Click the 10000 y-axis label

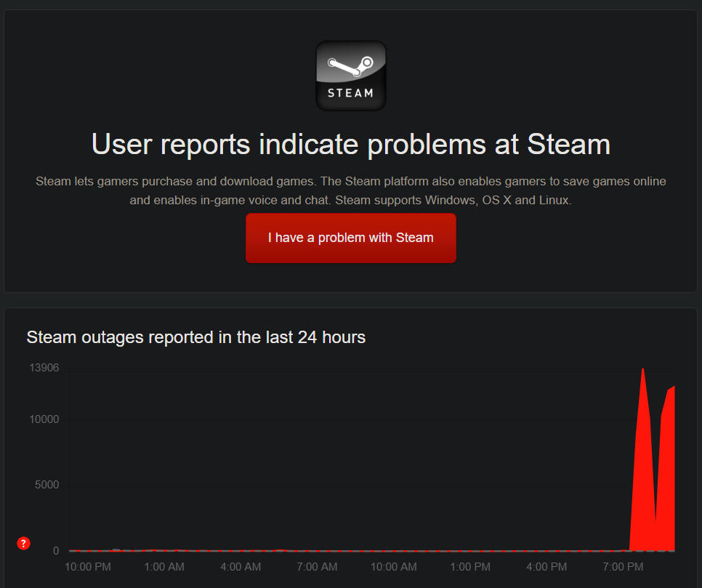pyautogui.click(x=44, y=419)
